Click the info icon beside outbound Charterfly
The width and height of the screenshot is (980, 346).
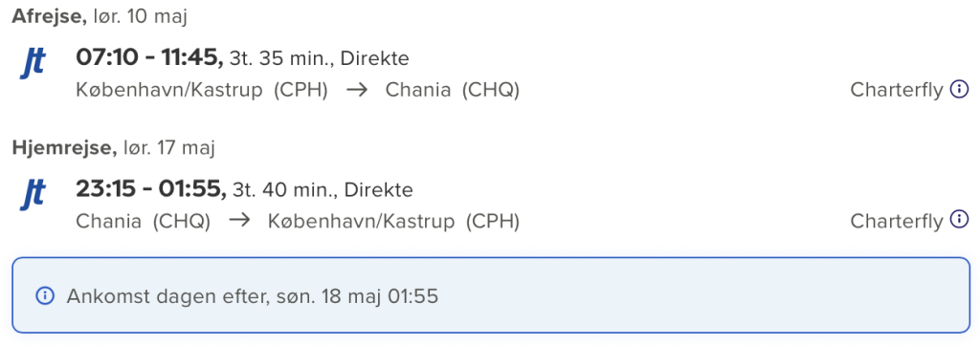coord(959,89)
